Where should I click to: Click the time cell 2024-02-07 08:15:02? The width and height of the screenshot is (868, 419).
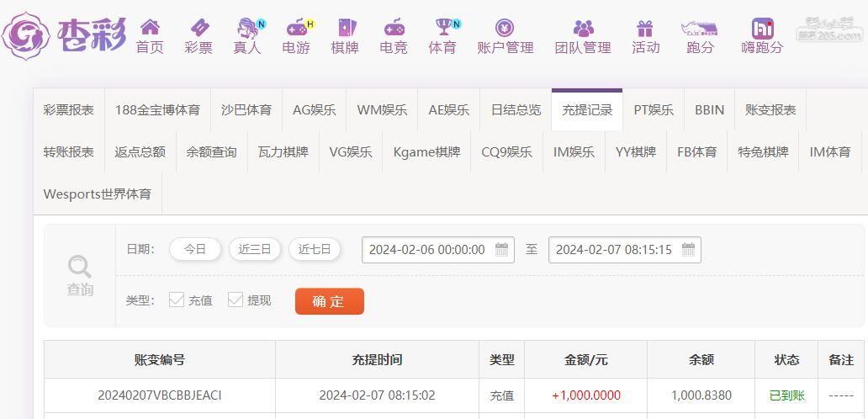tap(377, 395)
